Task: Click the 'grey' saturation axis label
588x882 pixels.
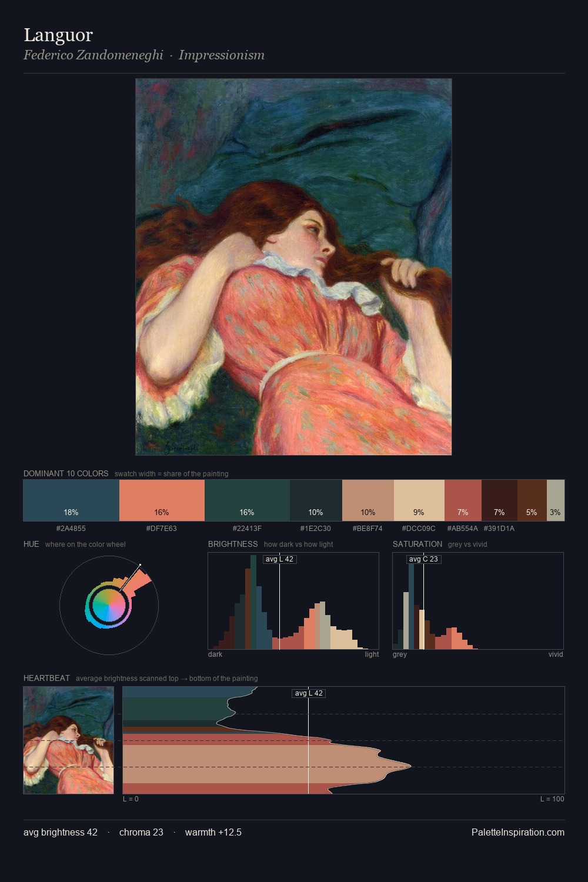Action: [400, 654]
